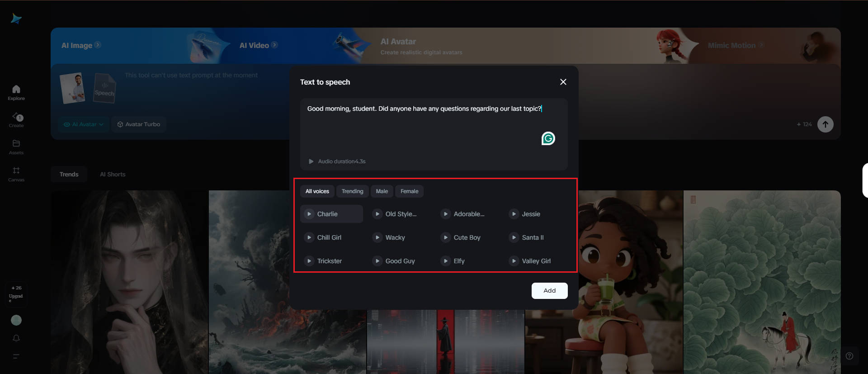
Task: Click the Speech file thumbnail
Action: (104, 88)
